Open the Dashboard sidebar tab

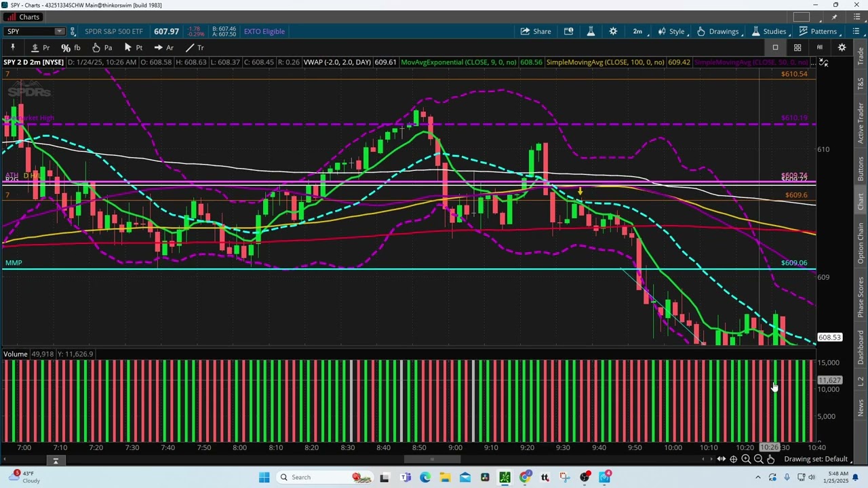861,346
